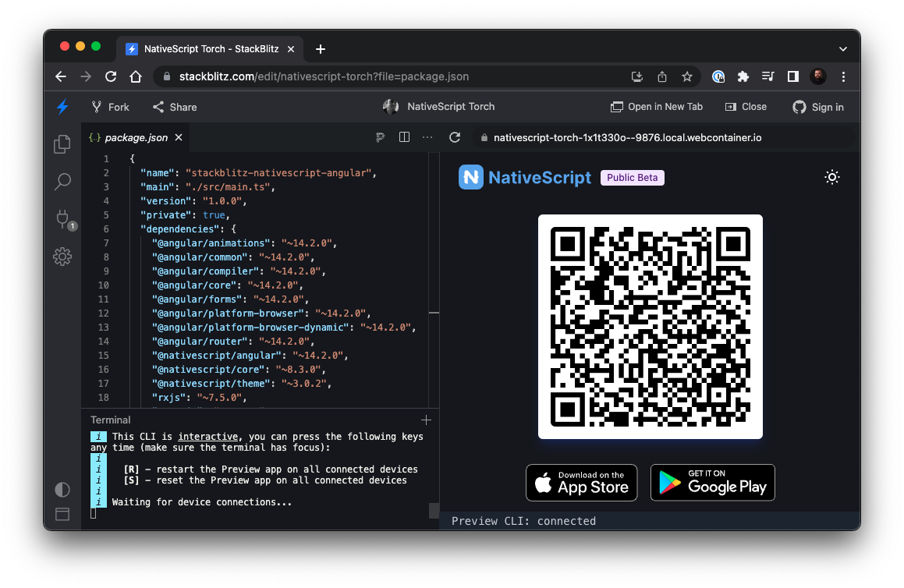This screenshot has height=588, width=904.
Task: Open the Ports plug icon with badge
Action: [62, 219]
